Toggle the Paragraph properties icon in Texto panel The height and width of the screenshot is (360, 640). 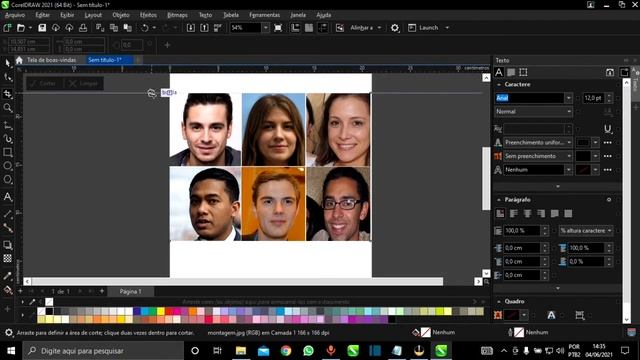point(511,73)
